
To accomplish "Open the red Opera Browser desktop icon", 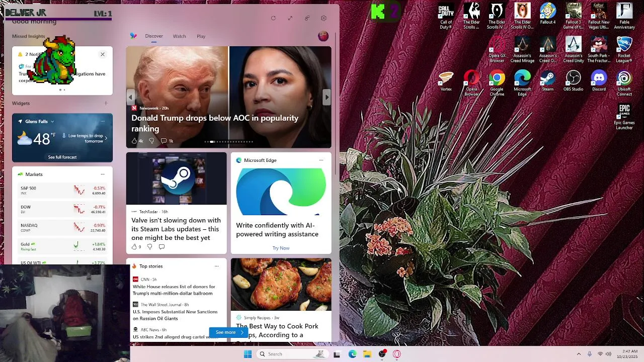I will [x=471, y=83].
